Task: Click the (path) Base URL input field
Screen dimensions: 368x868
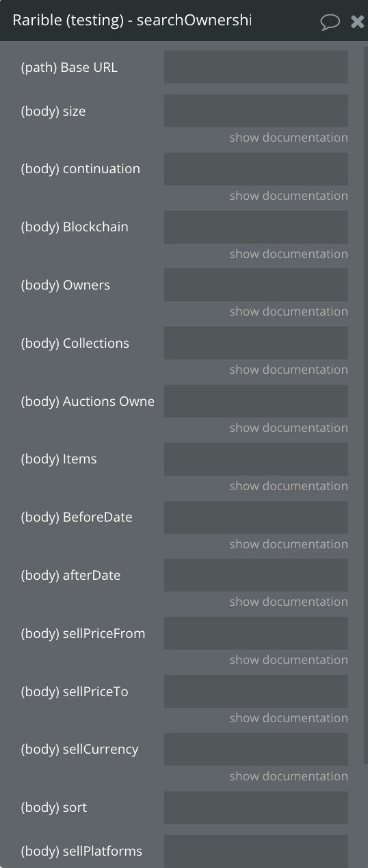Action: click(x=256, y=67)
